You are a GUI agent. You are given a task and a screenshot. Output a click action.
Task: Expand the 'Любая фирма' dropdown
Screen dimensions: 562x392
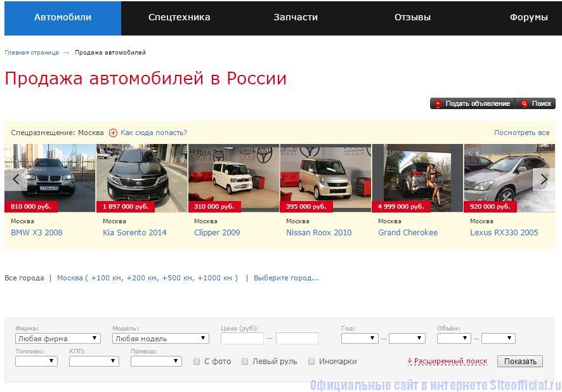coord(58,339)
